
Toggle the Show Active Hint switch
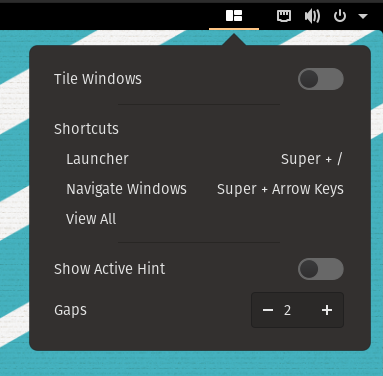tap(321, 269)
